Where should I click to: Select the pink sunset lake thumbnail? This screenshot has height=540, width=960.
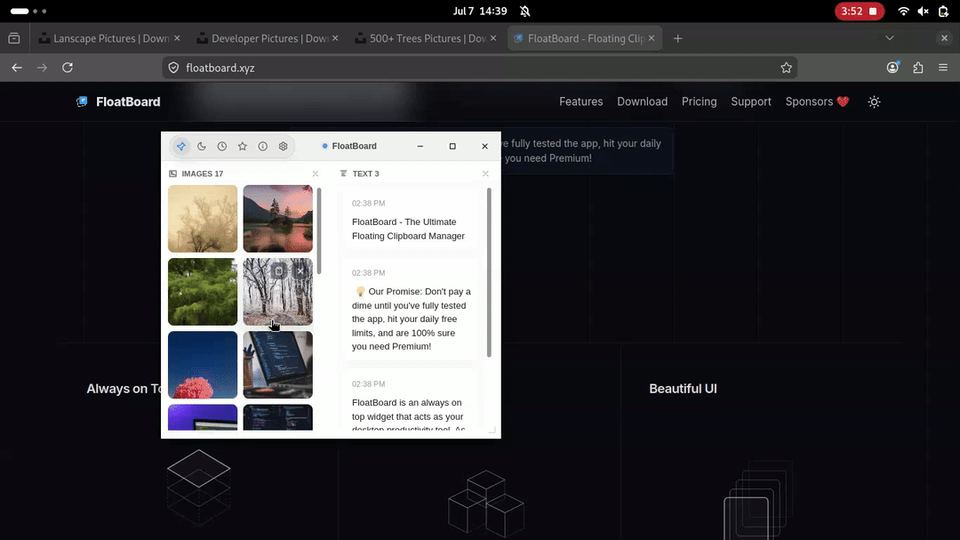pos(278,219)
